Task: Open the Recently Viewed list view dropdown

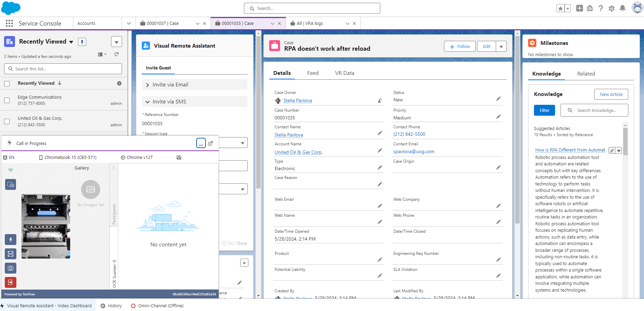Action: point(71,42)
